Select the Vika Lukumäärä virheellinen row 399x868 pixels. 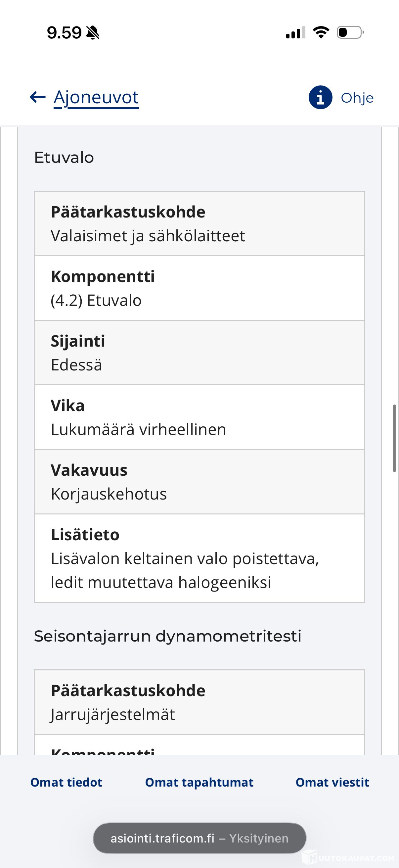click(x=199, y=417)
